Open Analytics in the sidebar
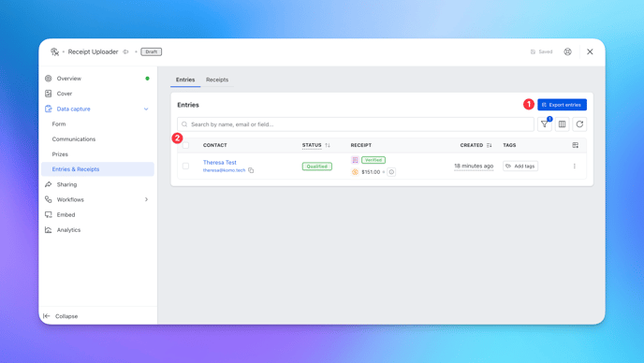This screenshot has width=644, height=363. click(97, 230)
